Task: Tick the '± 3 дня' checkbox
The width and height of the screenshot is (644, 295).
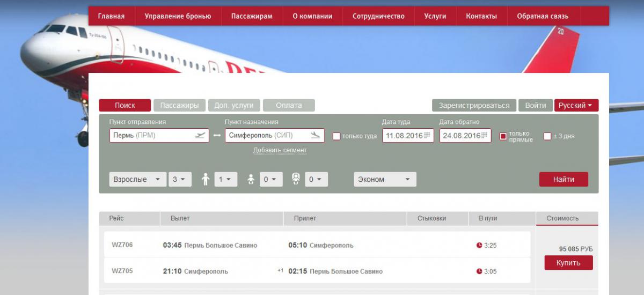Action: [547, 136]
